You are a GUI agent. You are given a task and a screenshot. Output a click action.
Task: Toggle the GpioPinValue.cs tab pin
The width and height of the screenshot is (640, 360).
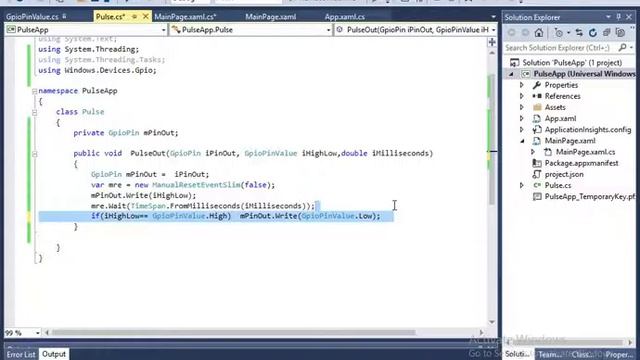coord(65,16)
